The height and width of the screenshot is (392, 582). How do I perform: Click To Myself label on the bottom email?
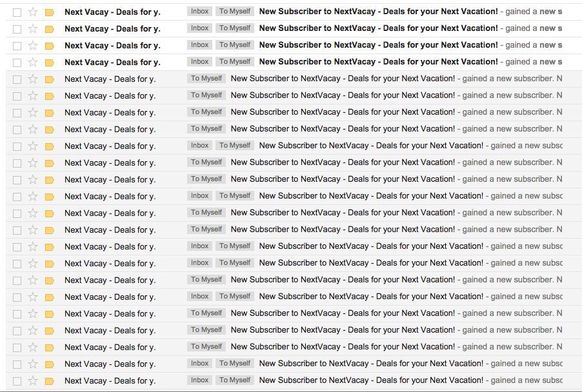[x=235, y=380]
